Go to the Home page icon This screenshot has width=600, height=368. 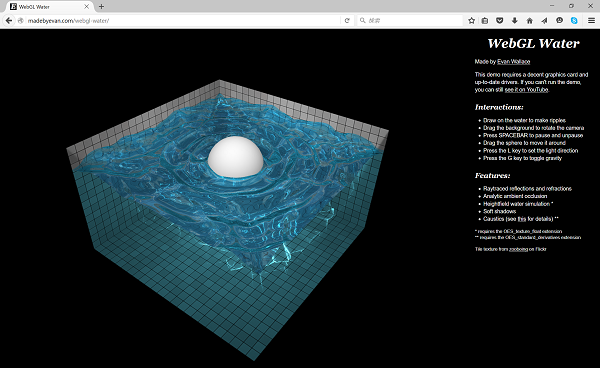tap(530, 21)
